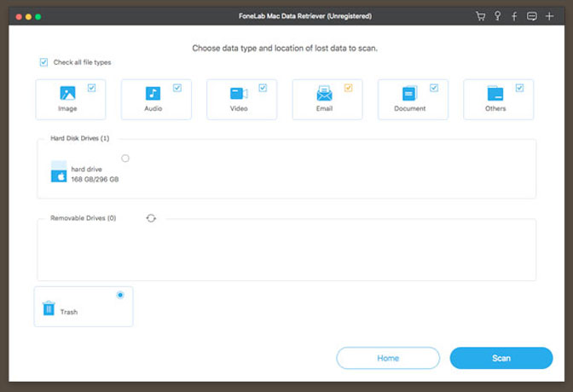Open the shopping cart purchase icon

(480, 16)
